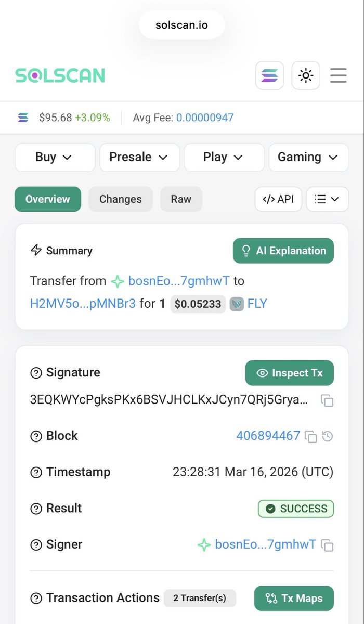Click the lightning Summary icon
Viewport: 364px width, 624px height.
[x=36, y=250]
